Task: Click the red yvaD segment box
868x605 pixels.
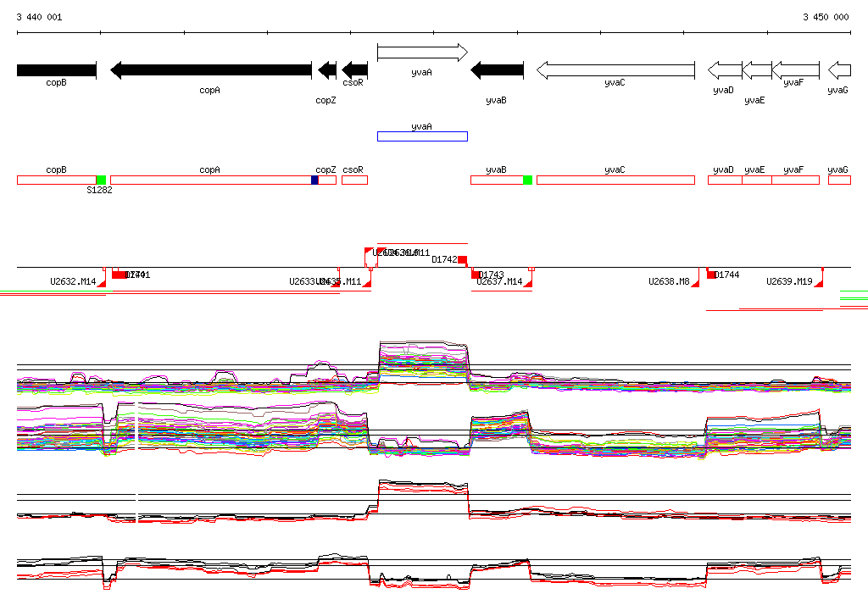Action: 726,180
